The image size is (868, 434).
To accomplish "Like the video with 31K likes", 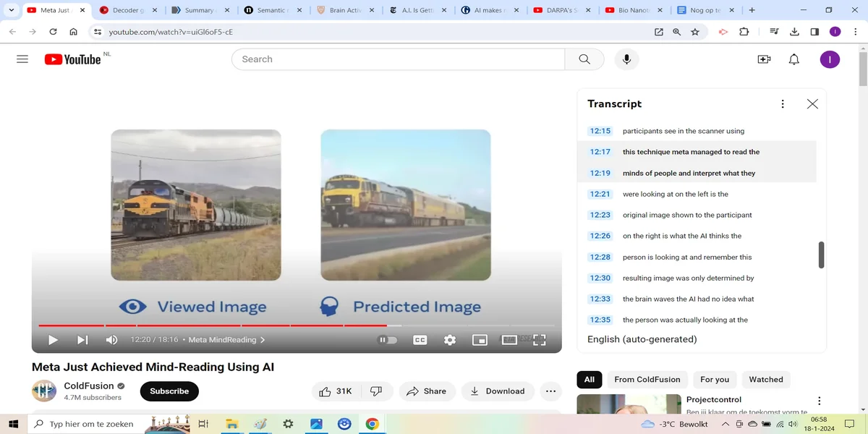I will coord(336,391).
